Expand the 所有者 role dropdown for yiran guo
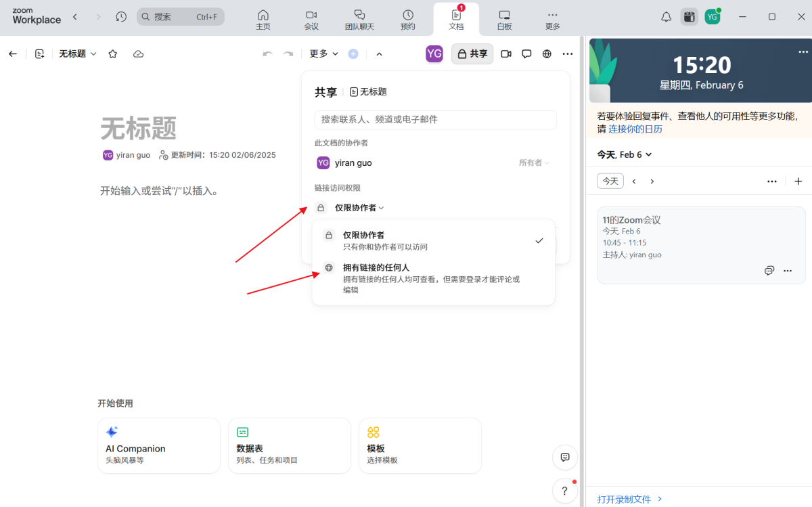 [x=534, y=162]
